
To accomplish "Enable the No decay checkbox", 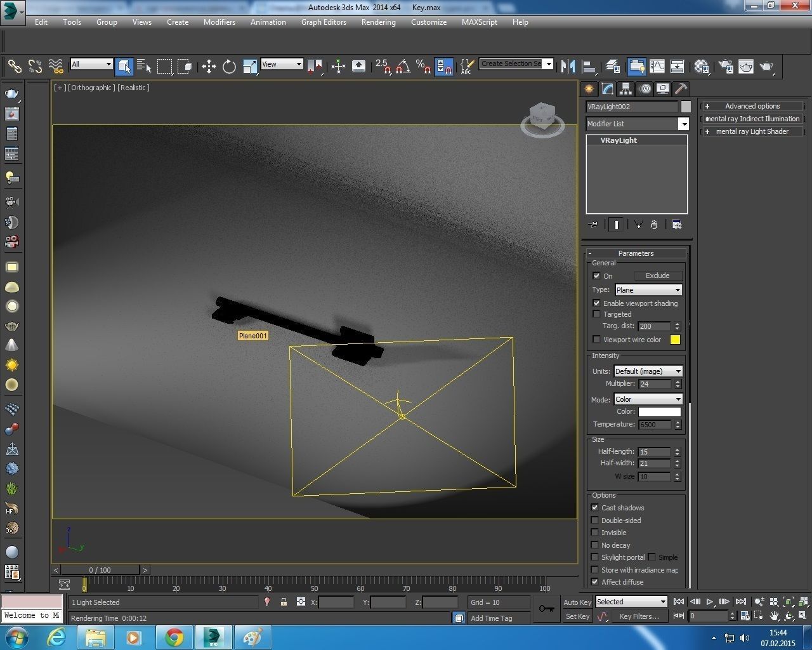I will (x=594, y=545).
